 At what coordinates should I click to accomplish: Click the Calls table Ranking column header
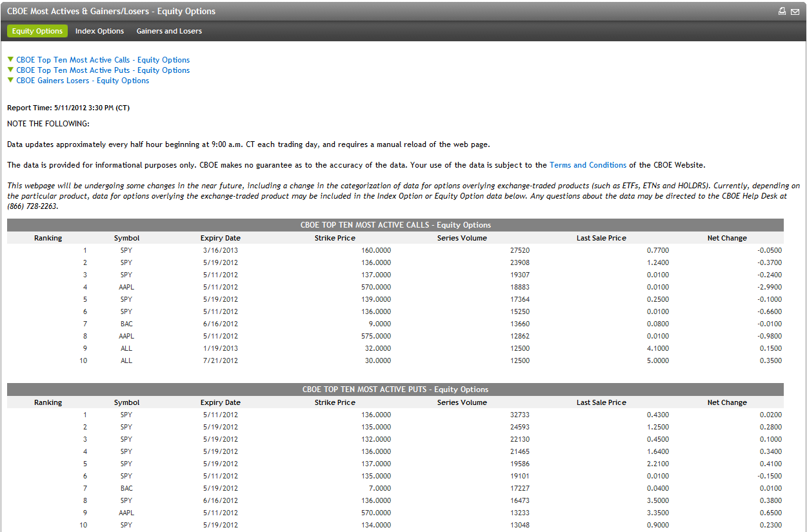click(x=48, y=238)
